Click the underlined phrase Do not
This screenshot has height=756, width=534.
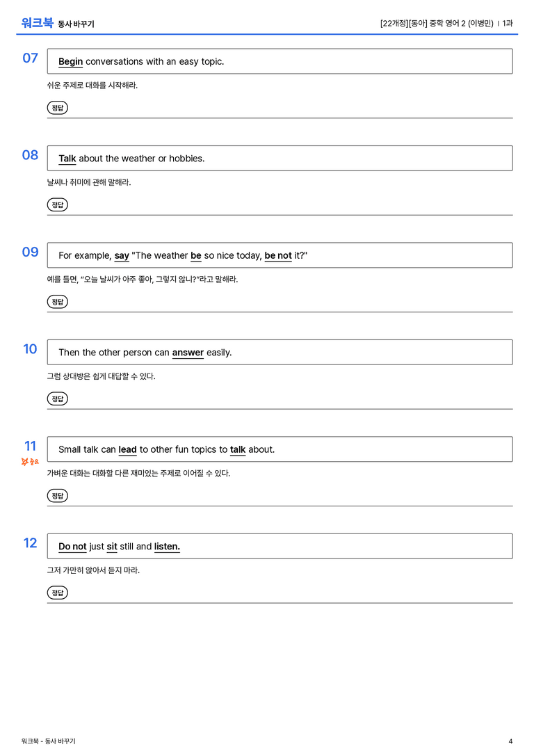point(72,546)
